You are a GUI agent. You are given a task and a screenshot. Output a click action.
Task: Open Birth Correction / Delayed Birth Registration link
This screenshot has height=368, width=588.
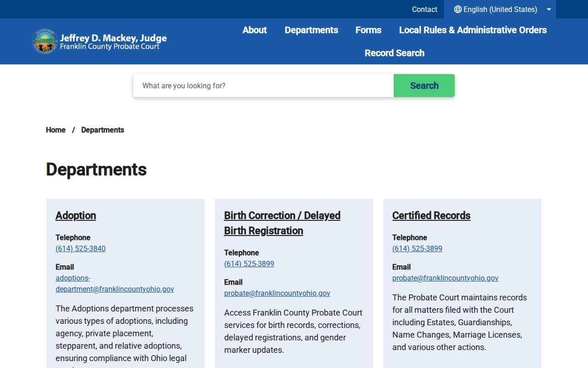click(282, 223)
